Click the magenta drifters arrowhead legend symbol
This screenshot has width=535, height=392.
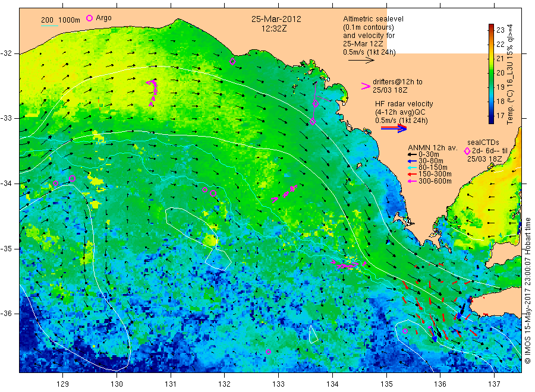(x=366, y=86)
